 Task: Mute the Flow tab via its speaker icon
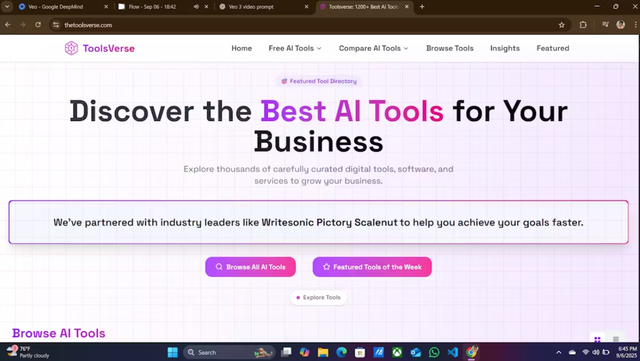click(196, 7)
